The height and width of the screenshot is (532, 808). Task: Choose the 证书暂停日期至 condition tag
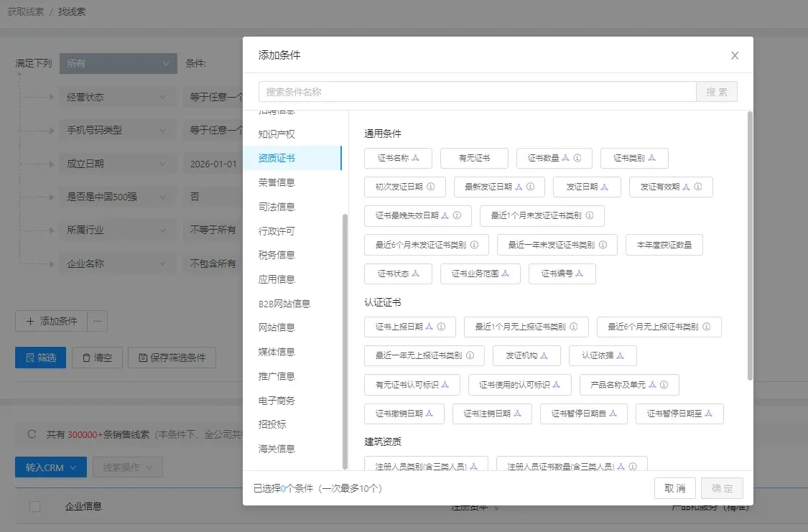click(x=679, y=414)
